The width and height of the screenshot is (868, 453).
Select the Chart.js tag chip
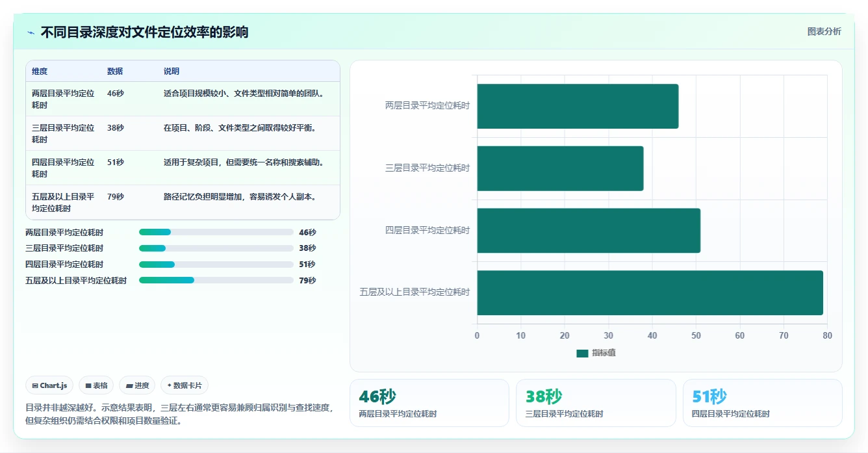click(50, 385)
